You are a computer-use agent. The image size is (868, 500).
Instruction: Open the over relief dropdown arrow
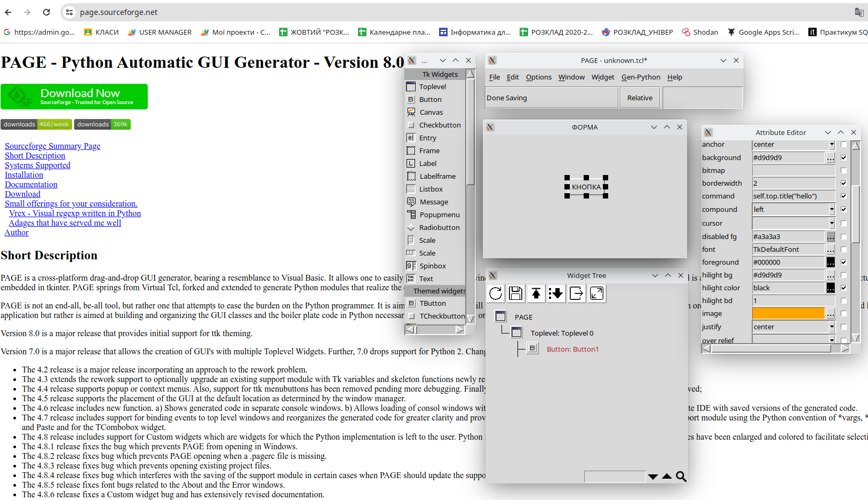[831, 339]
